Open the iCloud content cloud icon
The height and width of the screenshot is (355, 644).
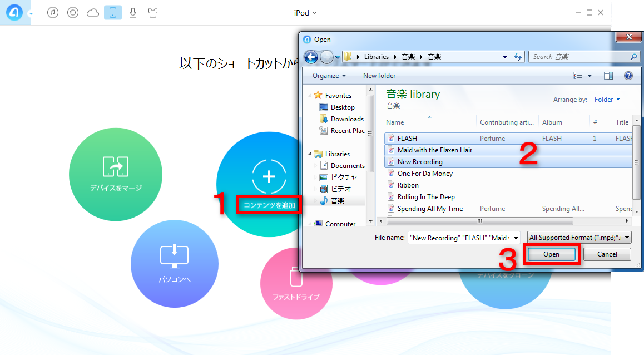[x=93, y=13]
